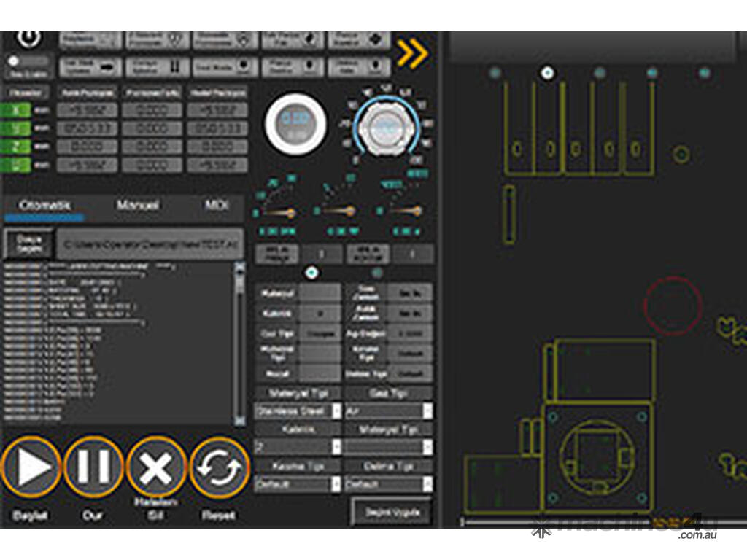The width and height of the screenshot is (747, 560).
Task: Open the Stainless Steel material dropdown
Action: coord(298,411)
